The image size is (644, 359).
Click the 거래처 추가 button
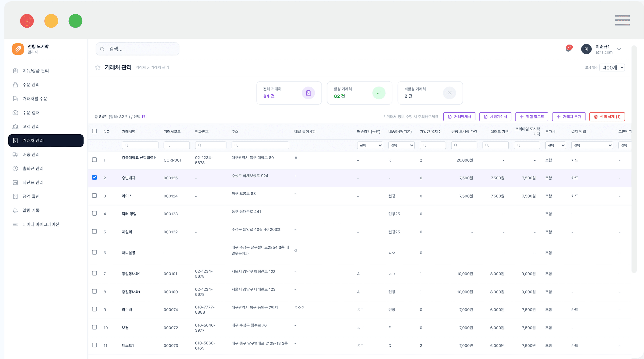[568, 117]
